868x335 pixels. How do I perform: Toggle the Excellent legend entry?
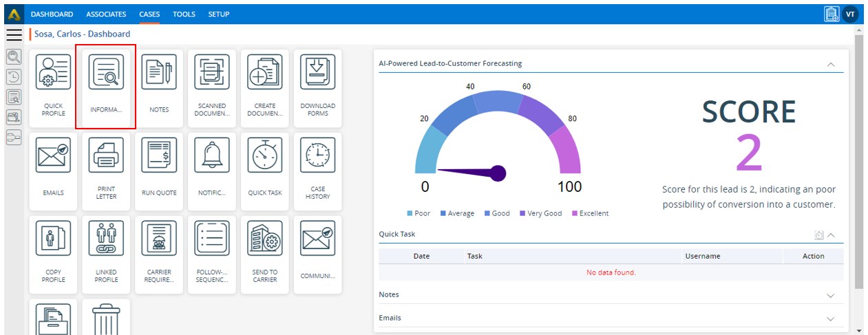(590, 213)
